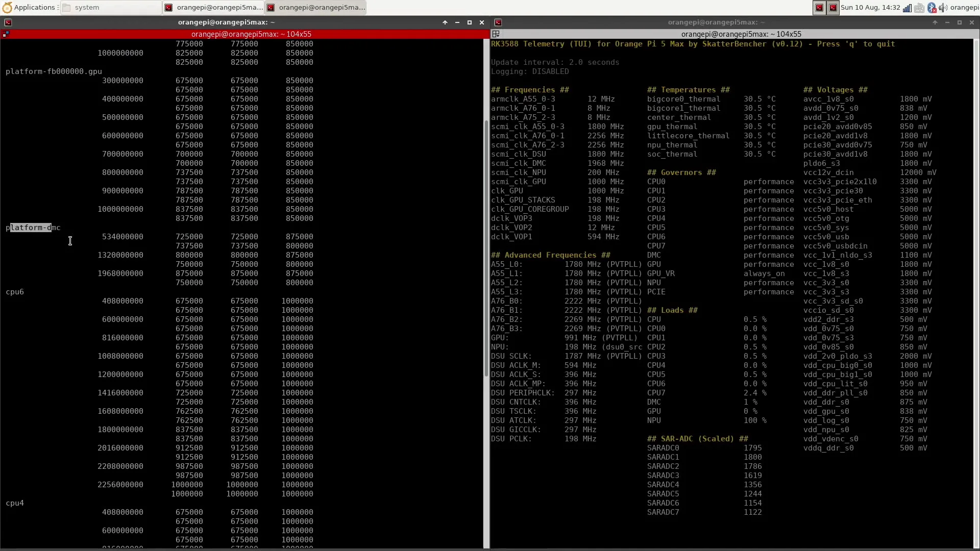Maximize the left terminal window
The width and height of the screenshot is (980, 551).
[470, 22]
